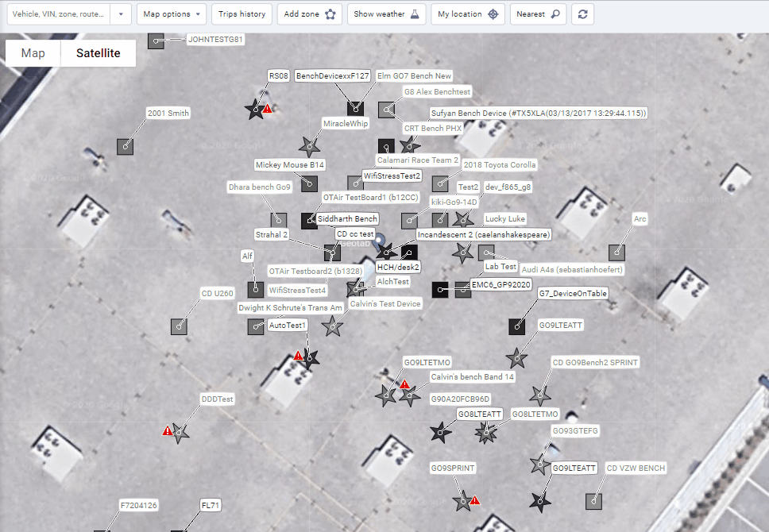Click the refresh map icon button

pyautogui.click(x=582, y=14)
